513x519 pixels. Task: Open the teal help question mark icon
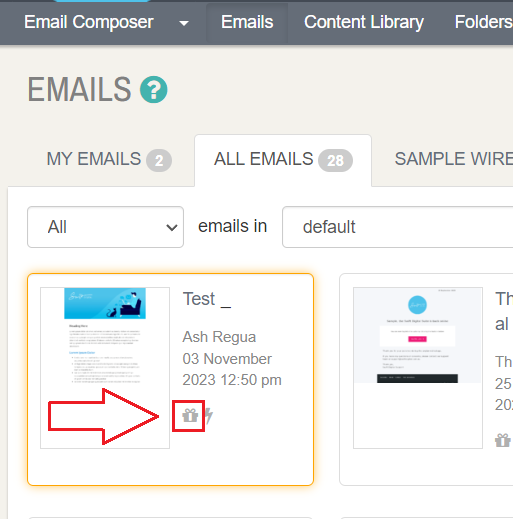[154, 90]
